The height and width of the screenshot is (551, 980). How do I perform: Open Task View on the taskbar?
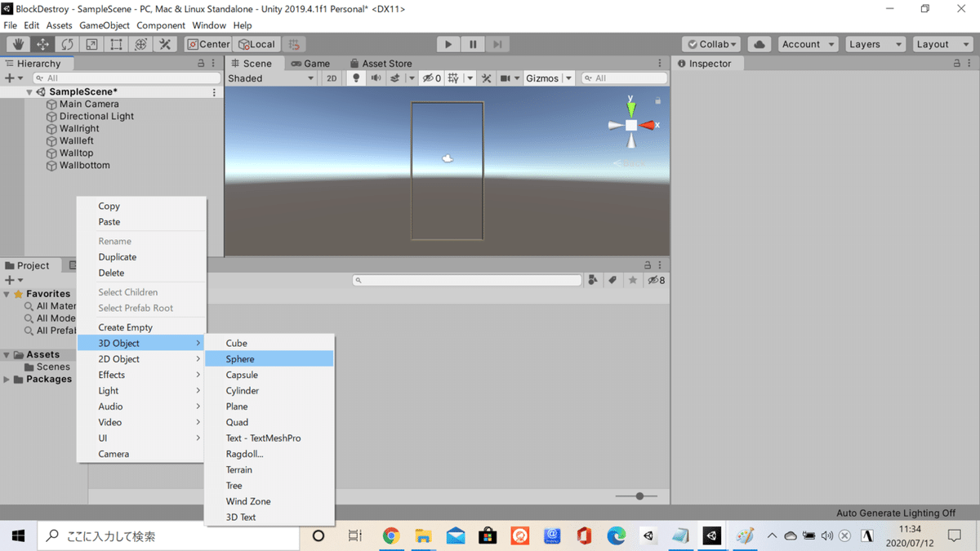point(355,535)
